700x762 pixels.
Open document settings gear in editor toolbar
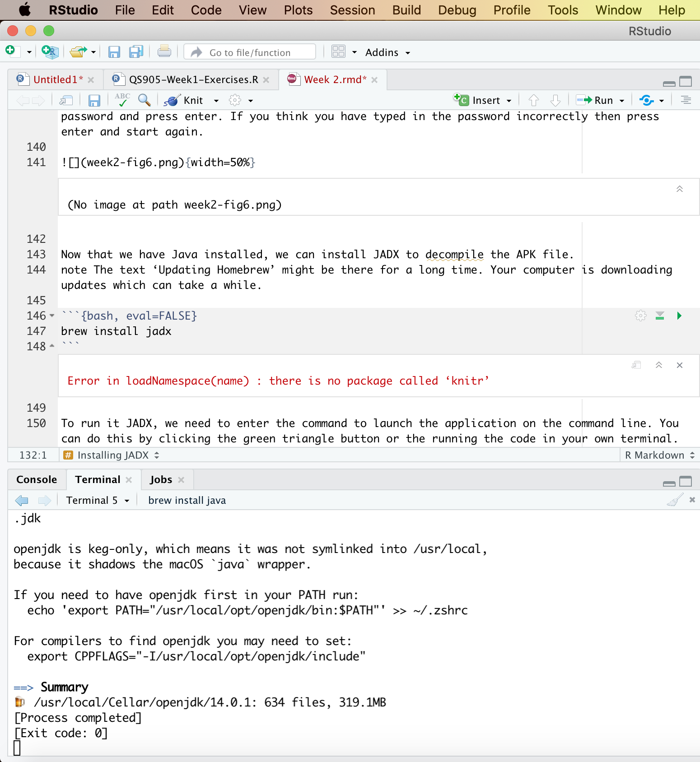coord(235,100)
